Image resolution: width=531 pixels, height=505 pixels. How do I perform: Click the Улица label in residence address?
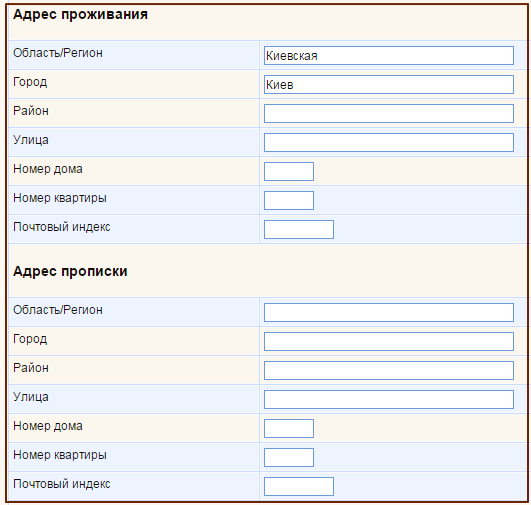pos(31,140)
